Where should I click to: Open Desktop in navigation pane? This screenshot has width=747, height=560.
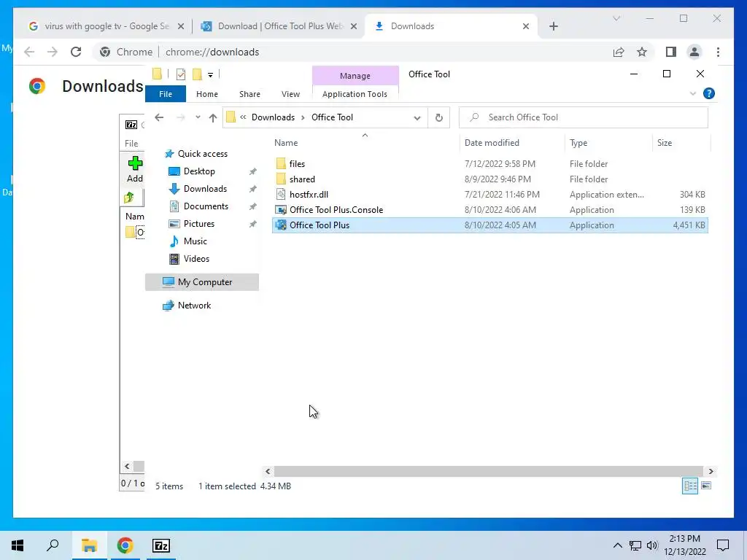coord(199,171)
